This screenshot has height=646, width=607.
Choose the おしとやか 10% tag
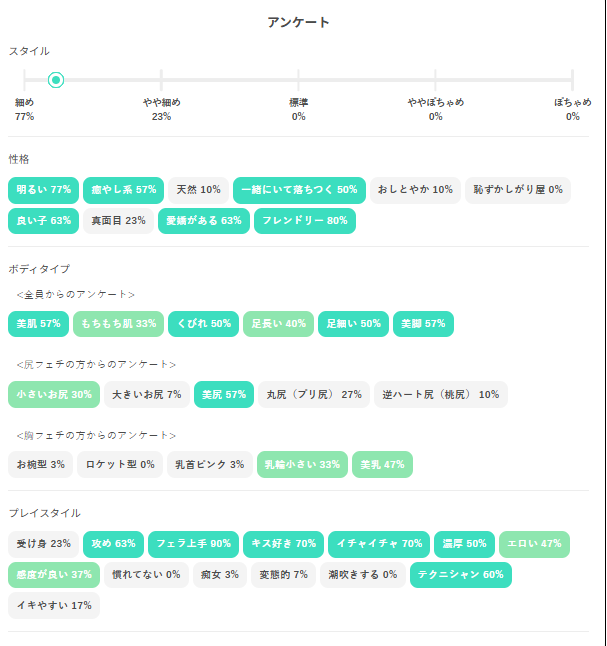pos(415,190)
